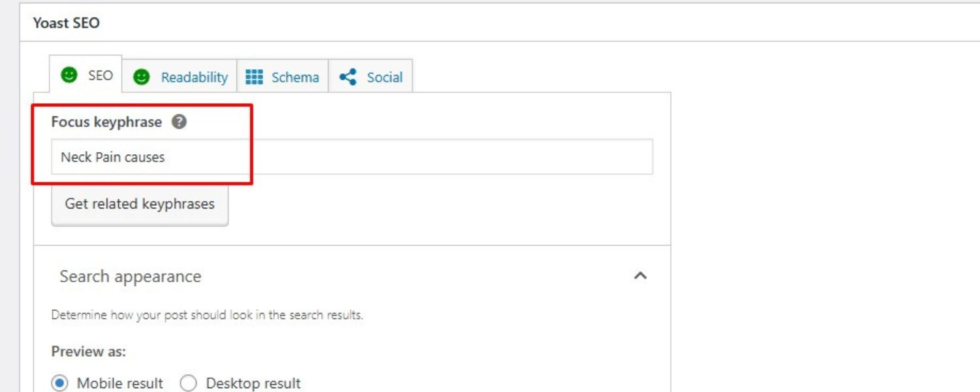Screen dimensions: 980x392
Task: Click the Get related keyphrases button
Action: [140, 204]
